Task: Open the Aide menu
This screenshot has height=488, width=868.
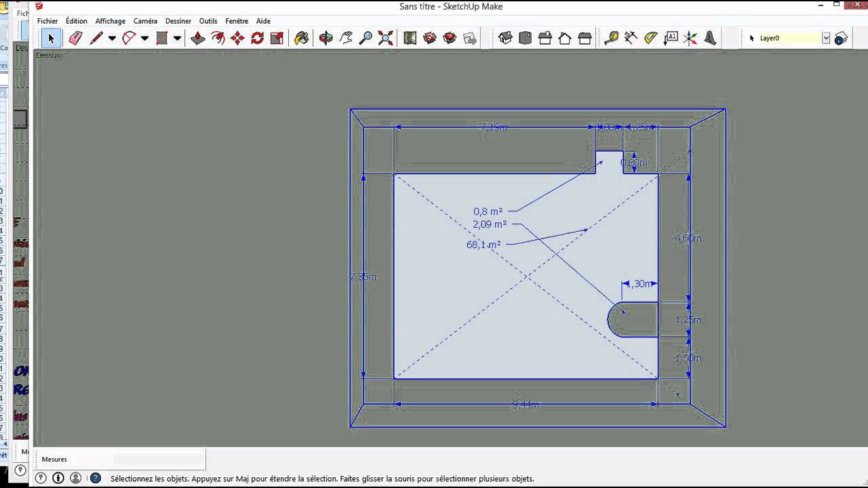Action: point(263,21)
